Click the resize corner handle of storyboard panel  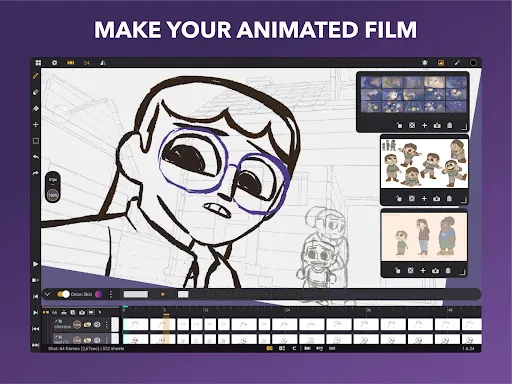464,127
